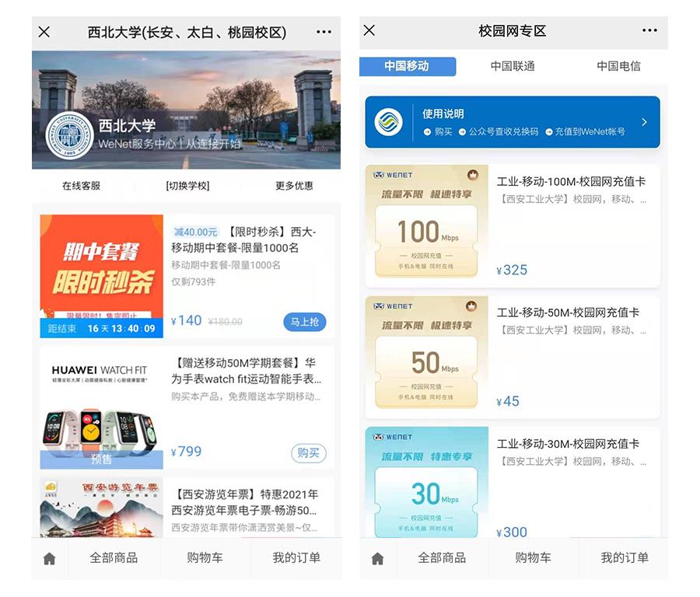Open 全部商品 in the 校园网专区 bottom bar
The image size is (700, 597).
coord(442,557)
